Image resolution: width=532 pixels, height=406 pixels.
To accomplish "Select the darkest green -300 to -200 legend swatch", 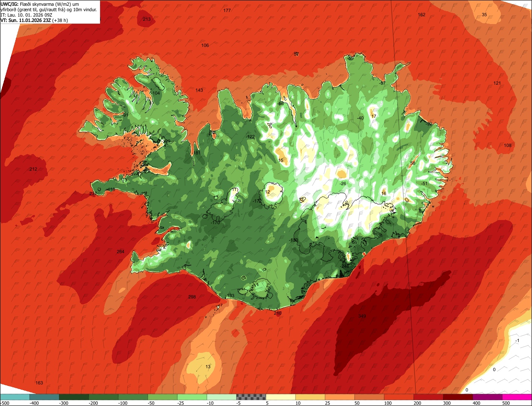I will coord(74,397).
